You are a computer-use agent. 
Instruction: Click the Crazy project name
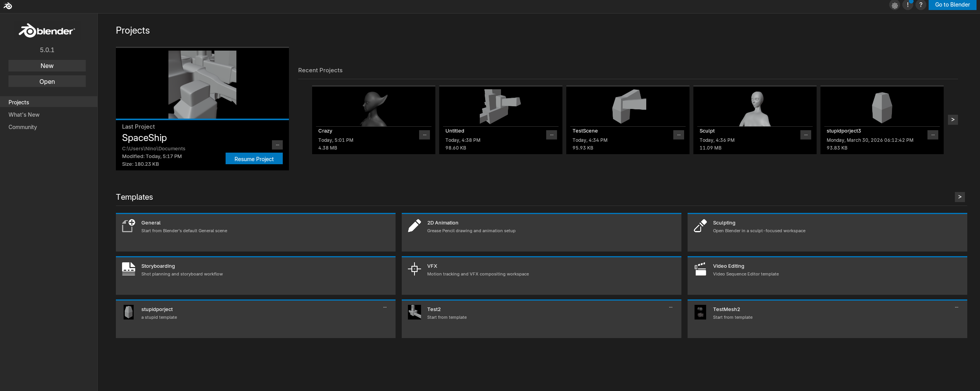pyautogui.click(x=325, y=131)
